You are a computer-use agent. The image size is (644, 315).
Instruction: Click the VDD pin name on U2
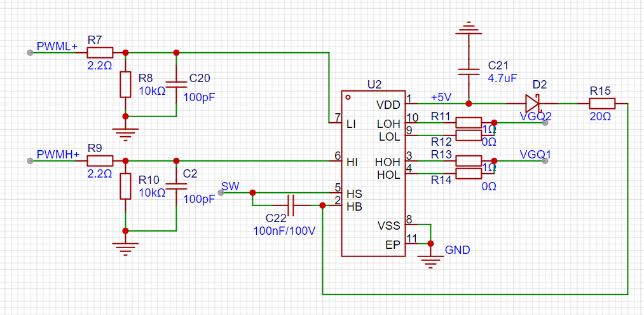[388, 104]
